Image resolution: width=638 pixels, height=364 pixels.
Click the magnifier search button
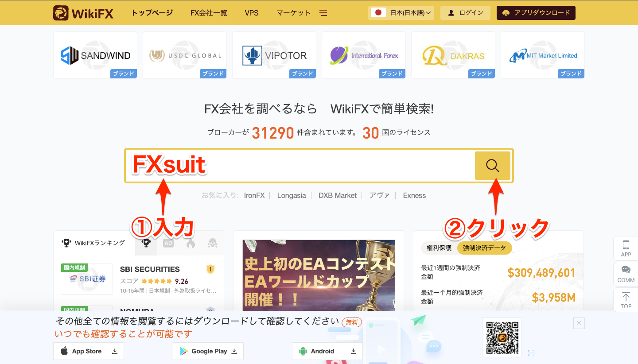(492, 166)
